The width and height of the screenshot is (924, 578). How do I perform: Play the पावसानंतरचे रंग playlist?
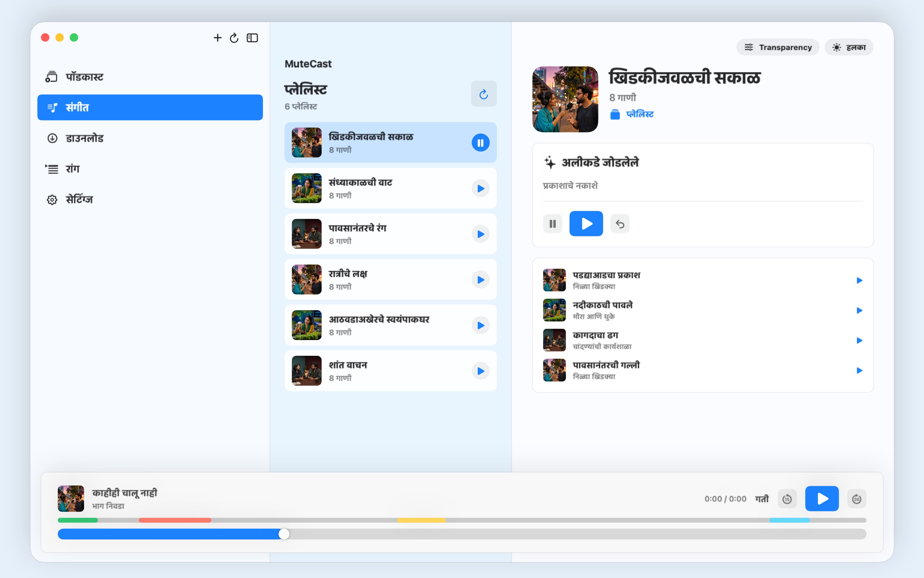(480, 234)
